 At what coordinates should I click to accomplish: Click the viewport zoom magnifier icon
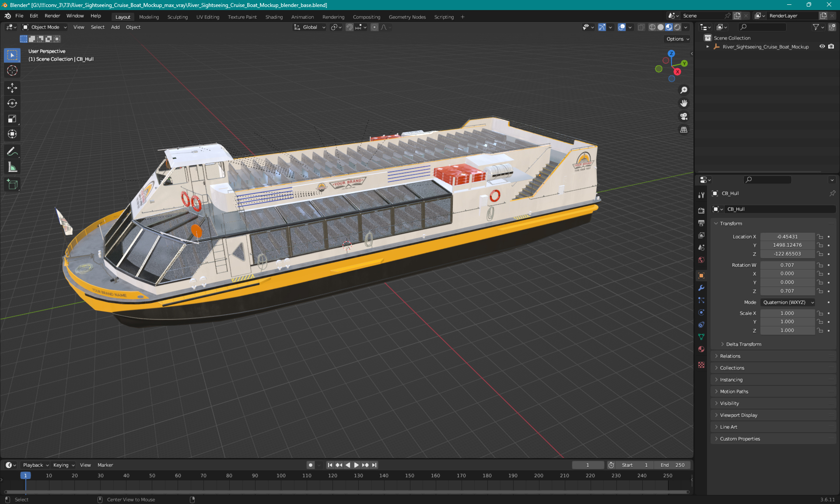coord(684,90)
